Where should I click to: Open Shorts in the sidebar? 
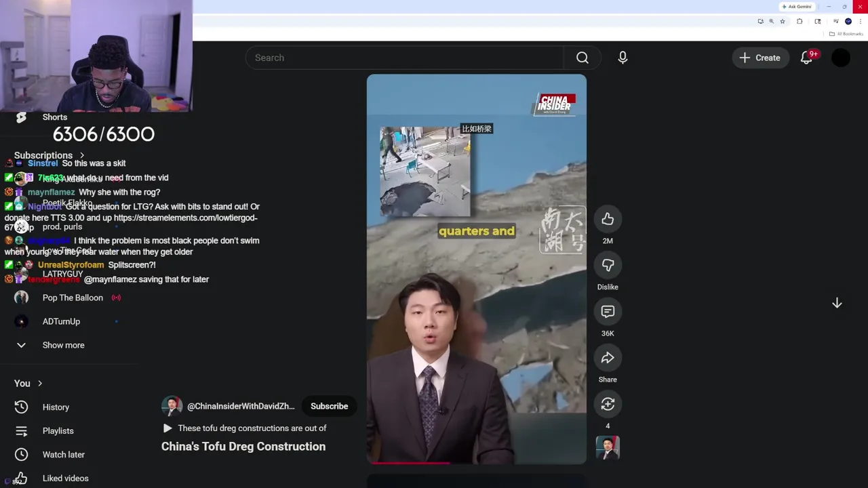54,117
